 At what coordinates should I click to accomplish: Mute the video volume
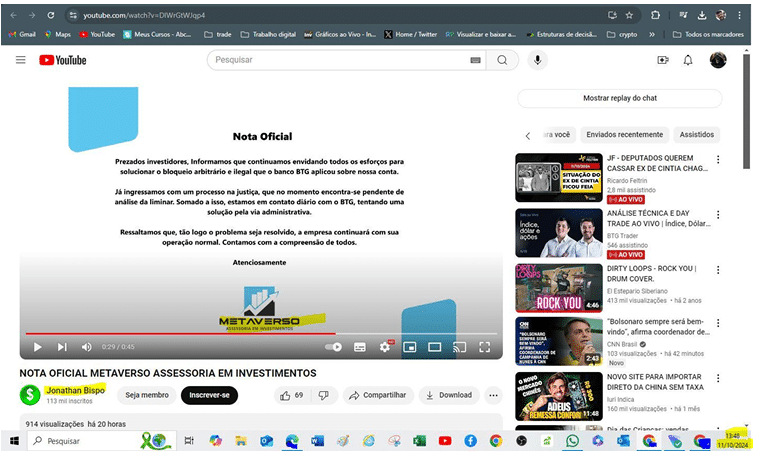point(87,347)
